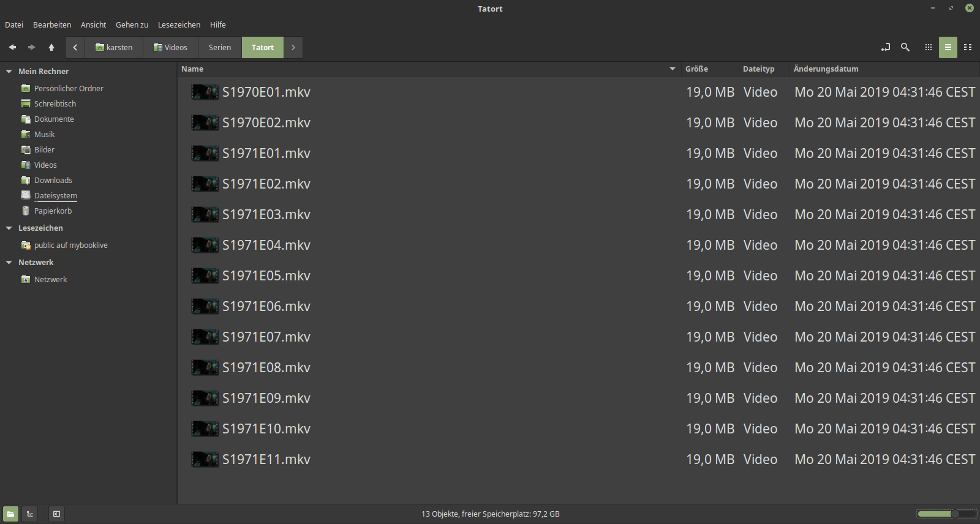Viewport: 980px width, 524px height.
Task: Open the Ansicht menu
Action: tap(93, 25)
